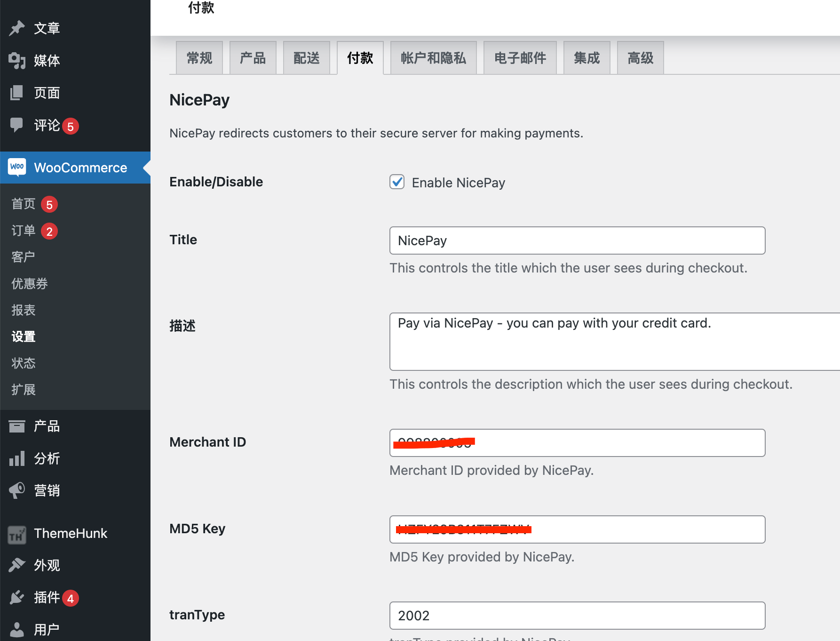The height and width of the screenshot is (641, 840).
Task: Click the Merchant ID input field
Action: click(x=578, y=443)
